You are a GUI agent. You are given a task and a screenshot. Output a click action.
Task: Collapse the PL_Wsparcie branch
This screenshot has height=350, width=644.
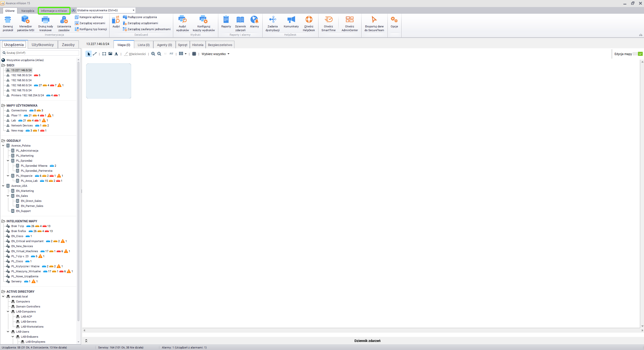coord(8,176)
